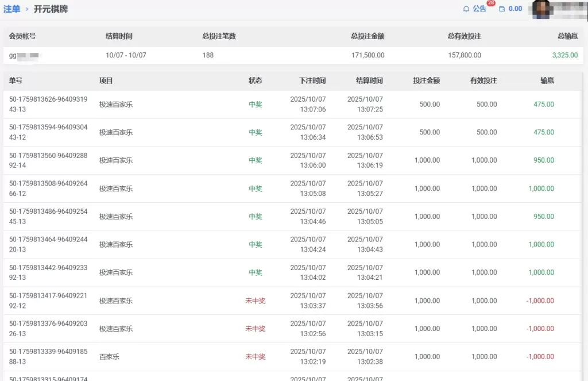Click the breadcrumb chevron after 注单
Image resolution: width=588 pixels, height=381 pixels.
[27, 9]
